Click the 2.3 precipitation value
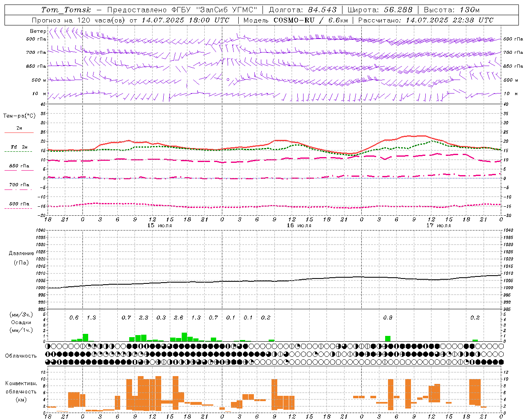The height and width of the screenshot is (420, 525). [x=144, y=318]
